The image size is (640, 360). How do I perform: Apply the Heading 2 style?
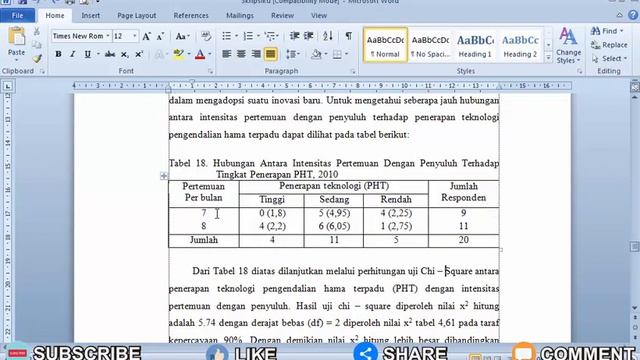pyautogui.click(x=520, y=45)
